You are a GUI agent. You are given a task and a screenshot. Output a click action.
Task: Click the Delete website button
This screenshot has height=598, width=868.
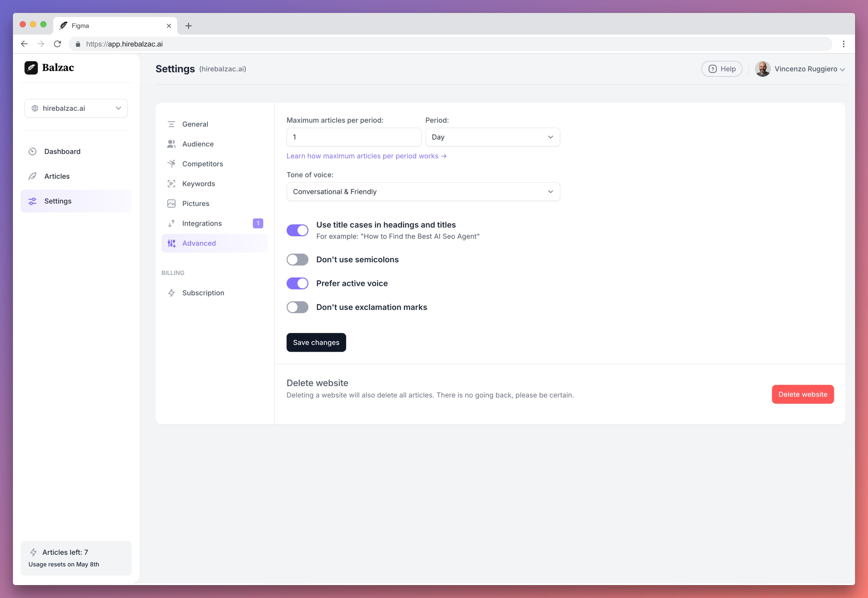[803, 394]
